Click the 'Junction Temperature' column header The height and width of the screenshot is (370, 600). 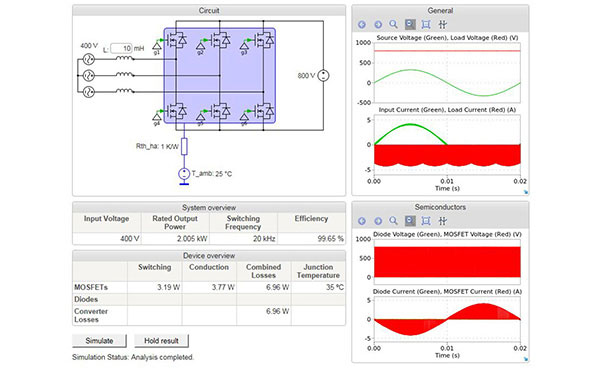[x=318, y=271]
